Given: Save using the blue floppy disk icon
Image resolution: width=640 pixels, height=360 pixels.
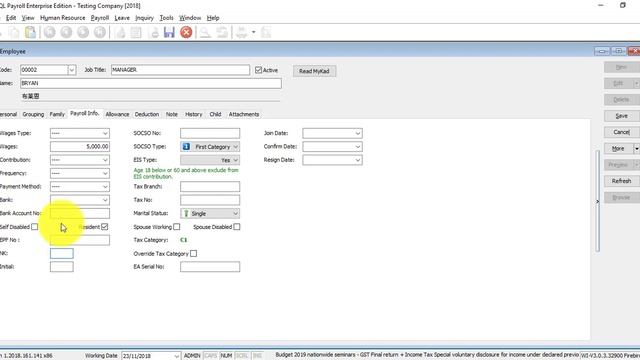Looking at the screenshot, I should pos(169,33).
